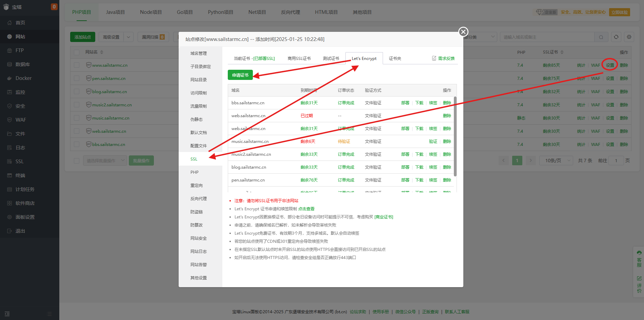The width and height of the screenshot is (644, 320).
Task: Switch to the Node项目 tab
Action: [151, 12]
